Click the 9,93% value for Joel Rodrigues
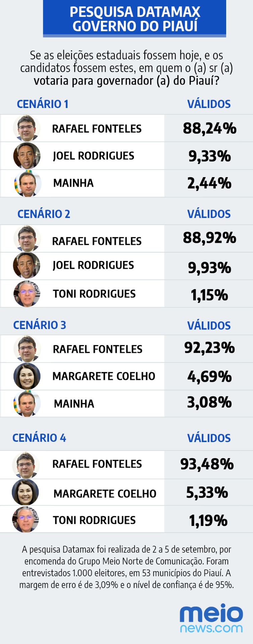The width and height of the screenshot is (253, 644). [x=209, y=268]
